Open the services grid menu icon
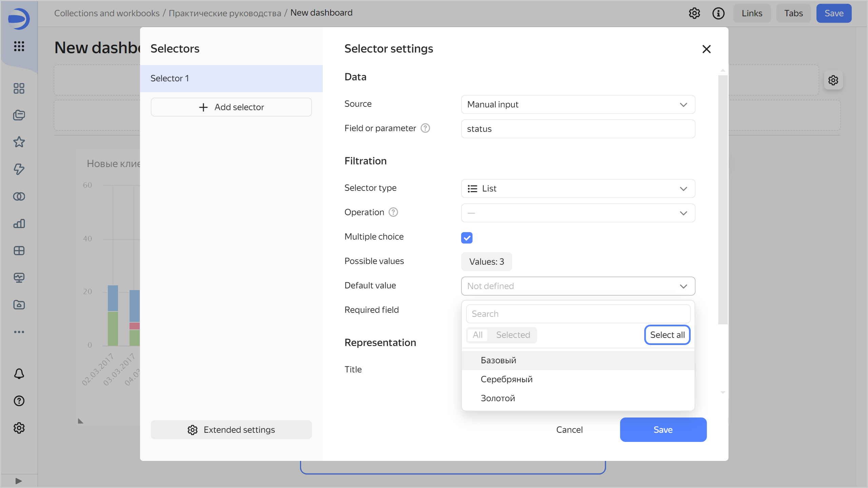The height and width of the screenshot is (488, 868). coord(19,46)
